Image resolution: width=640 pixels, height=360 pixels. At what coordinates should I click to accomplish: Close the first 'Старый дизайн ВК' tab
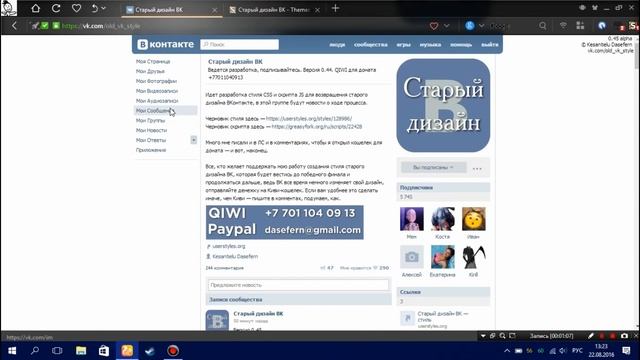[215, 10]
